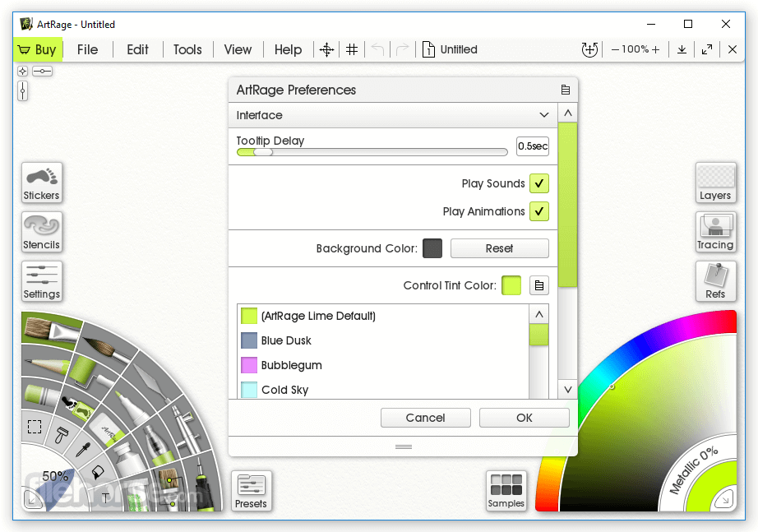Screen dimensions: 758x532
Task: Zoom in with the plus button
Action: click(655, 49)
